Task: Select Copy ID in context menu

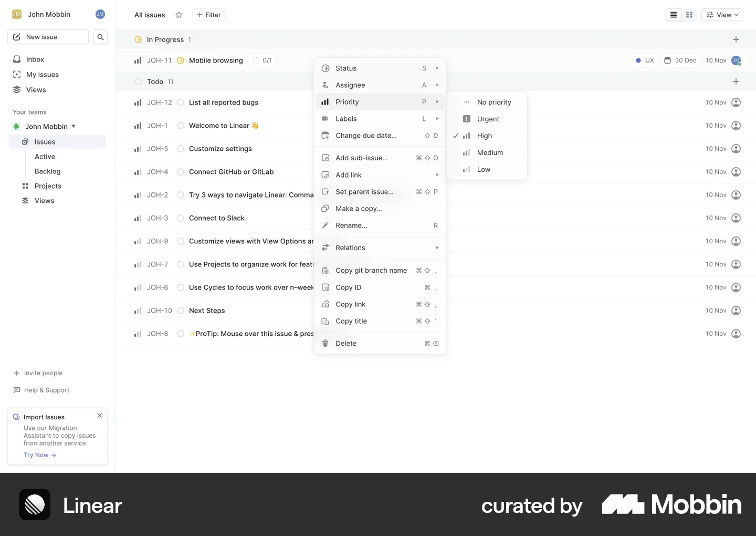Action: 380,287
